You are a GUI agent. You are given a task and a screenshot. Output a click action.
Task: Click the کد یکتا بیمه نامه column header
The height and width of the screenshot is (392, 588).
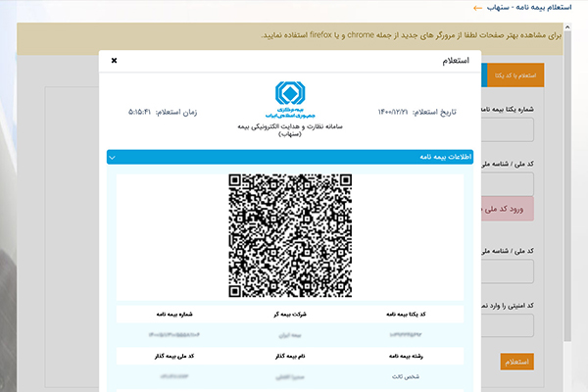(406, 314)
